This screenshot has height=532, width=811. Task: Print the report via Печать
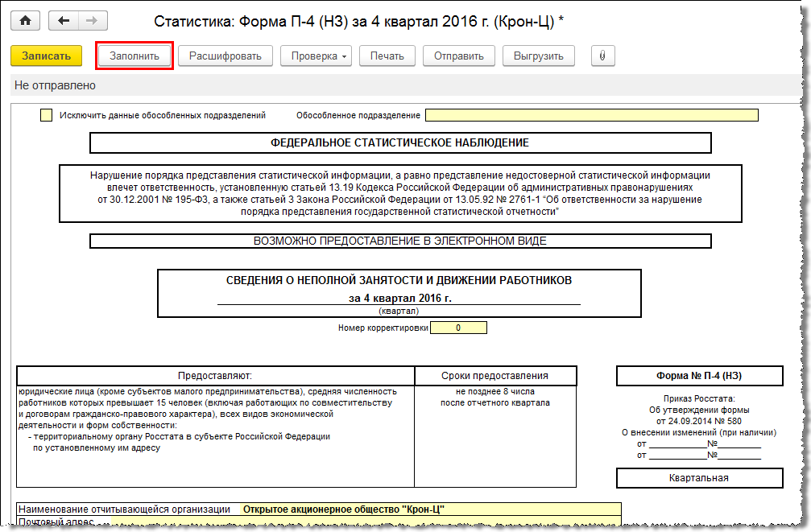point(387,56)
